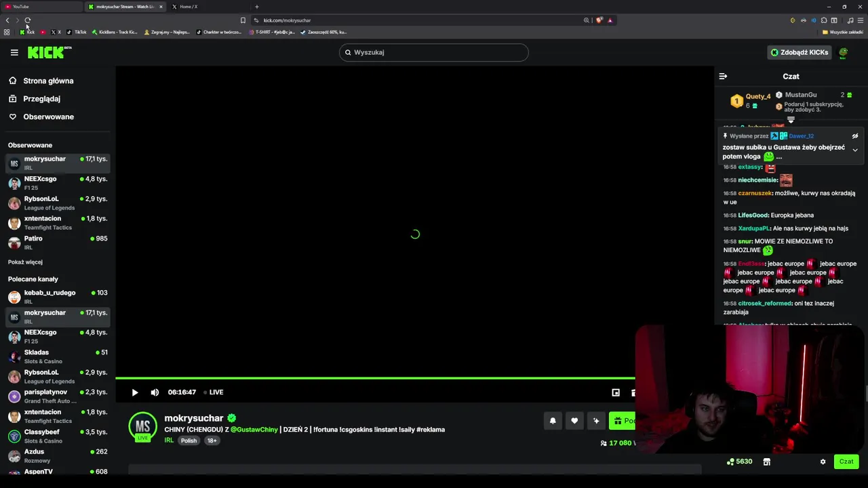Expand the pinned message chevron
This screenshot has width=868, height=488.
coord(855,150)
